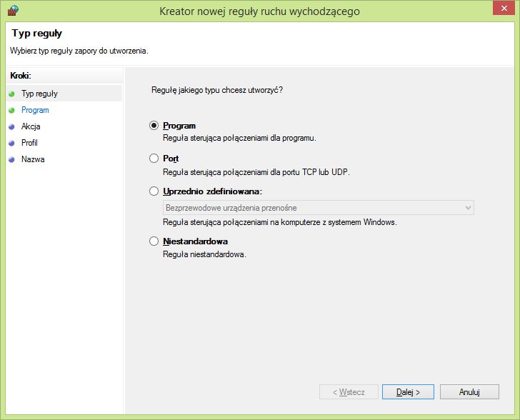Close the rule wizard window
The width and height of the screenshot is (520, 420).
[x=504, y=8]
